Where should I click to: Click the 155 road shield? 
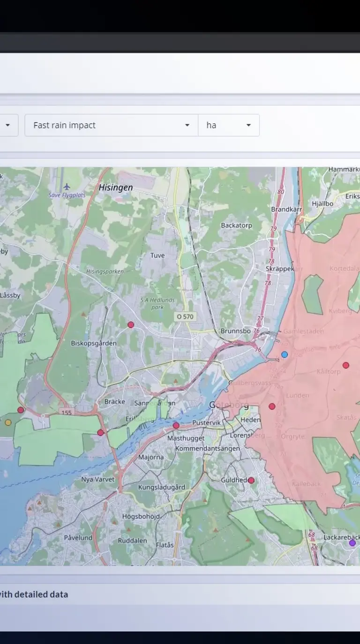pos(66,412)
